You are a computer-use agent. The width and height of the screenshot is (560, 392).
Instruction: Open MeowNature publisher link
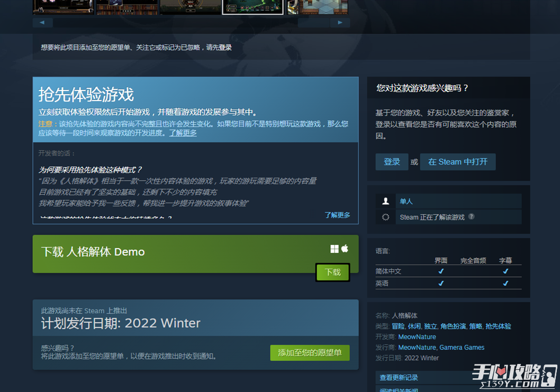[x=417, y=348]
